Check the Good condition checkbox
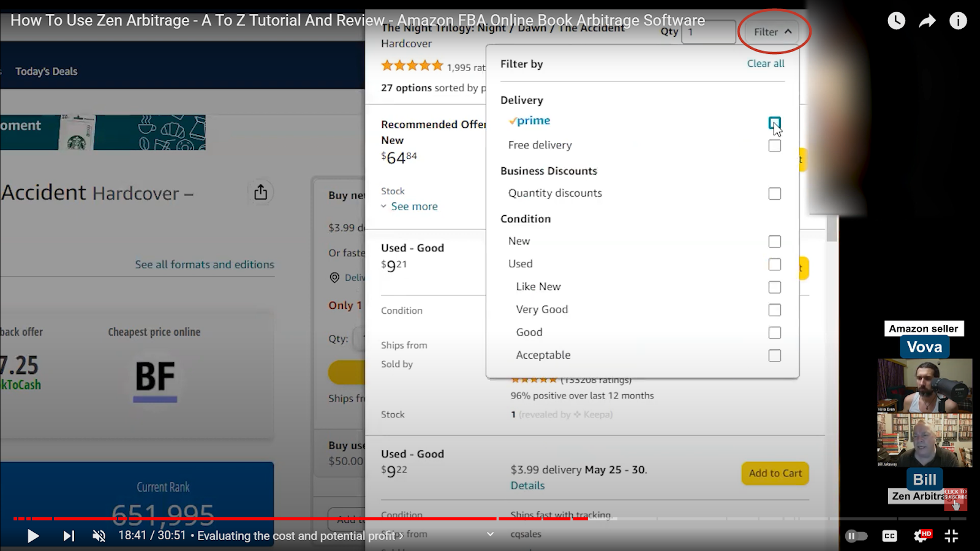Image resolution: width=980 pixels, height=551 pixels. coord(775,333)
